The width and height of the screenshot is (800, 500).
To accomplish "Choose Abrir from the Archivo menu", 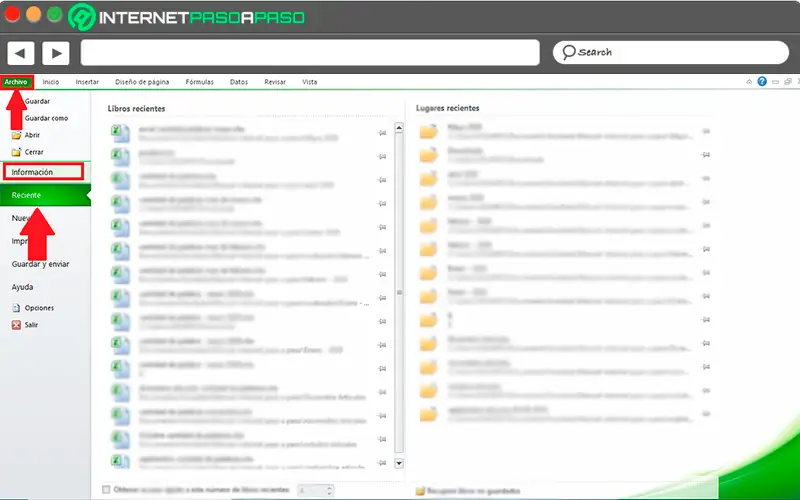I will click(x=32, y=135).
